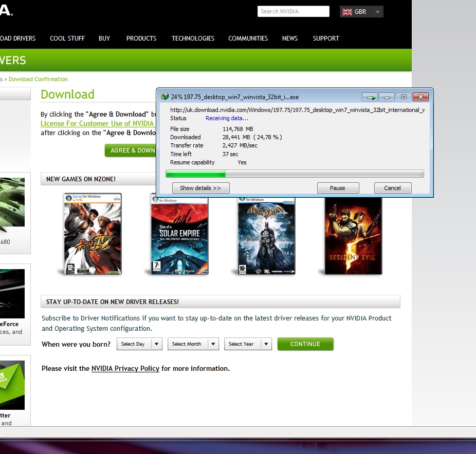Click the download manager icon in dialog title
476x454 pixels.
(165, 97)
